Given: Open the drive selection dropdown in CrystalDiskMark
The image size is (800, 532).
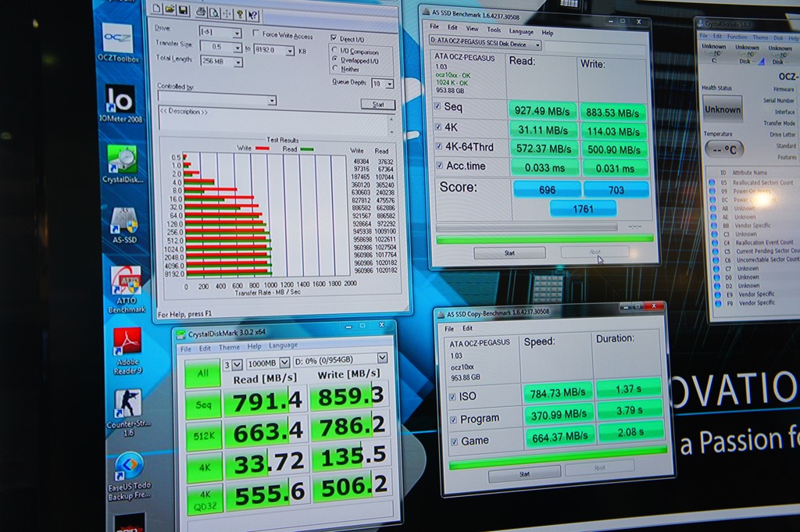Looking at the screenshot, I should [382, 358].
